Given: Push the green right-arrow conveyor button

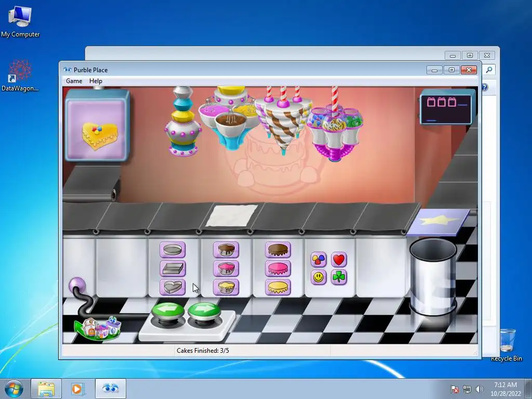Looking at the screenshot, I should coord(204,312).
